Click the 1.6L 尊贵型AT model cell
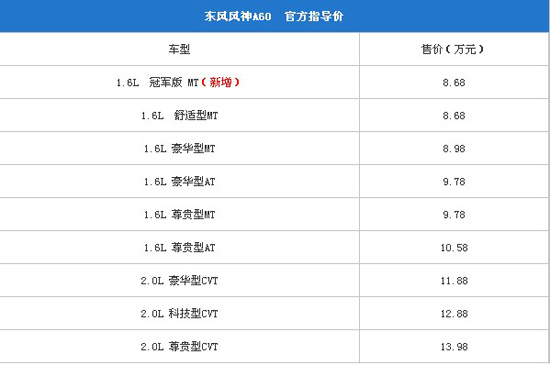 point(179,248)
